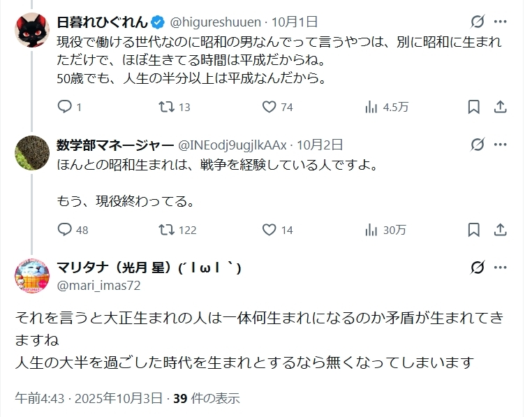Bookmark 日暮れひぐれん's post
Image resolution: width=532 pixels, height=417 pixels.
click(473, 107)
